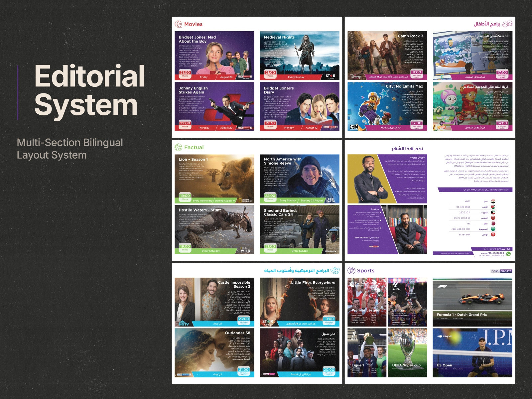Image resolution: width=532 pixels, height=399 pixels.
Task: Click the Saudi Arabia flag icon
Action: click(493, 229)
